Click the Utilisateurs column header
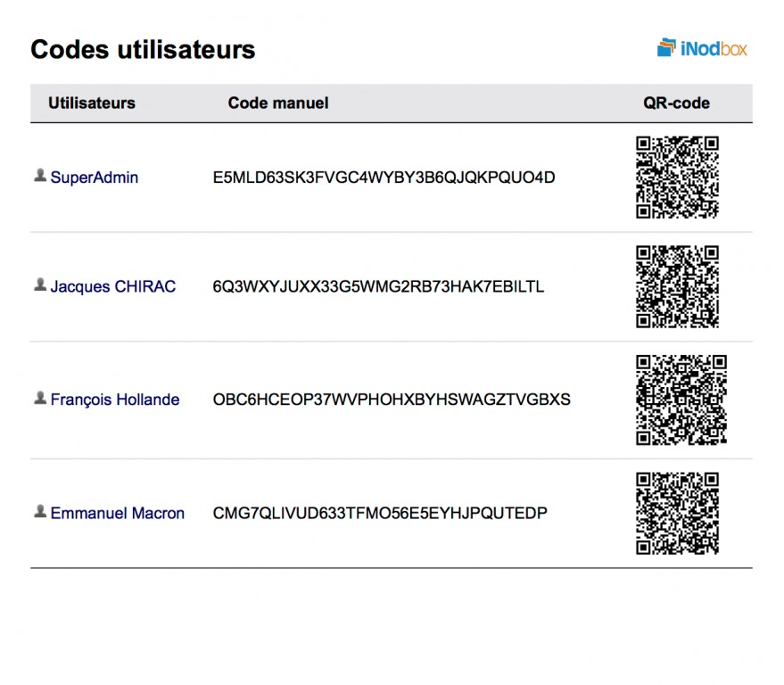Image resolution: width=784 pixels, height=685 pixels. click(92, 103)
